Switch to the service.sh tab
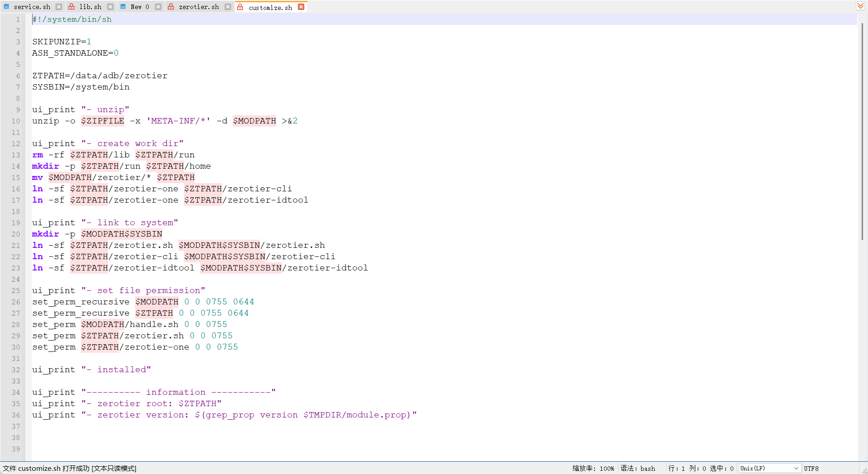 coord(32,7)
